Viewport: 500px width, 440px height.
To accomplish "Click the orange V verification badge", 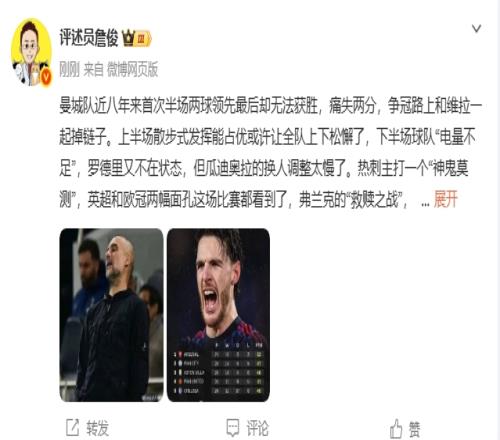I will pos(46,77).
